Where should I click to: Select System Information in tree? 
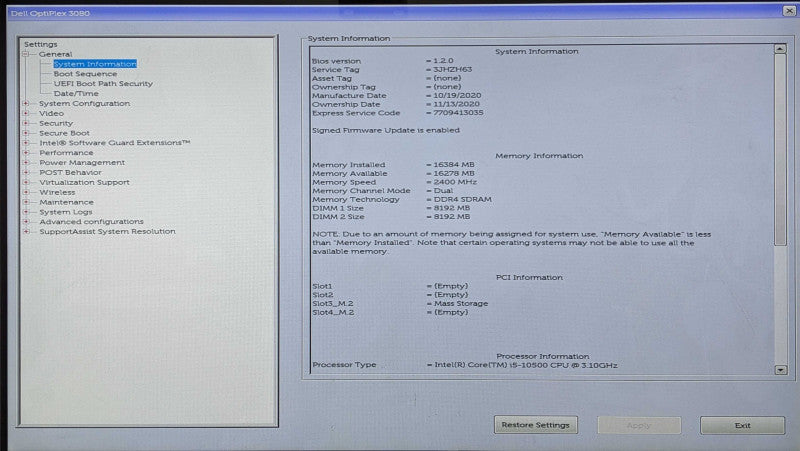tap(95, 64)
